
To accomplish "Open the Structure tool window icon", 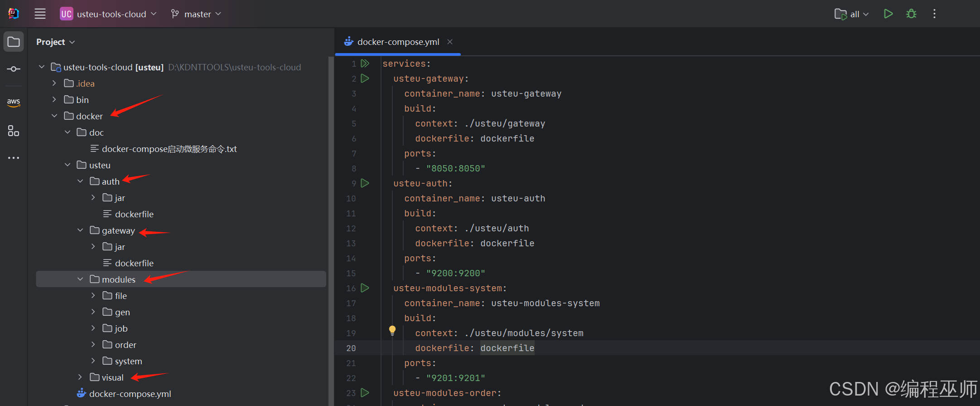I will 14,131.
